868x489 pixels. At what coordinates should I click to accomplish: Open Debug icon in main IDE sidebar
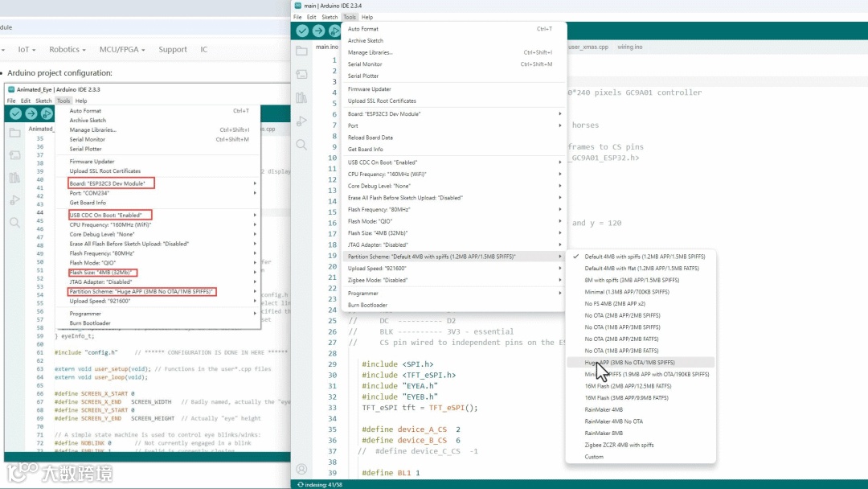(301, 121)
